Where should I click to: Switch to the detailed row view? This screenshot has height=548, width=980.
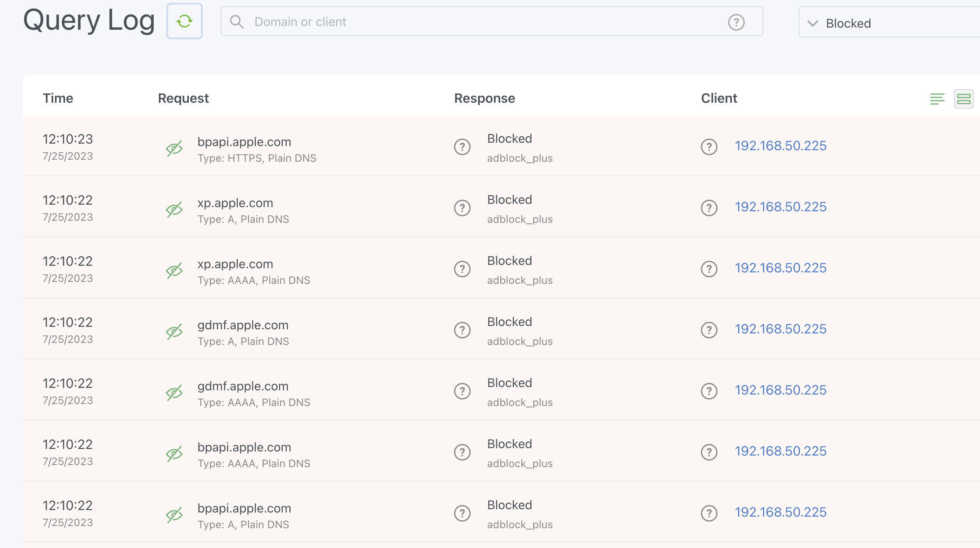point(963,99)
